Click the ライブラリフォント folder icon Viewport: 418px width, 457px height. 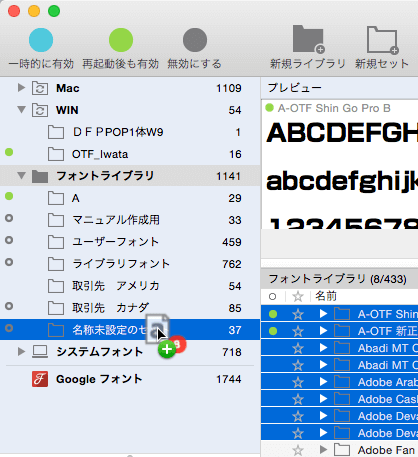[56, 264]
